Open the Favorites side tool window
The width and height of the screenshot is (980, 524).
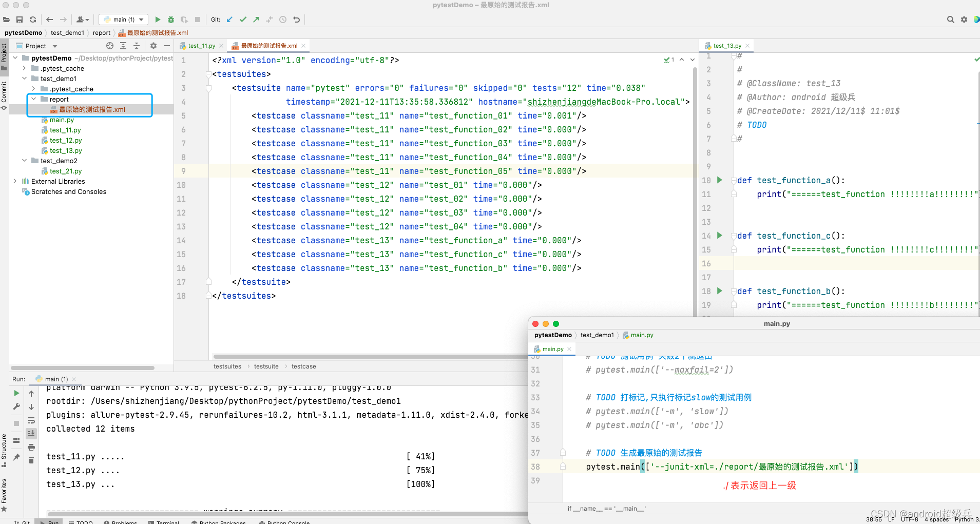(4, 496)
